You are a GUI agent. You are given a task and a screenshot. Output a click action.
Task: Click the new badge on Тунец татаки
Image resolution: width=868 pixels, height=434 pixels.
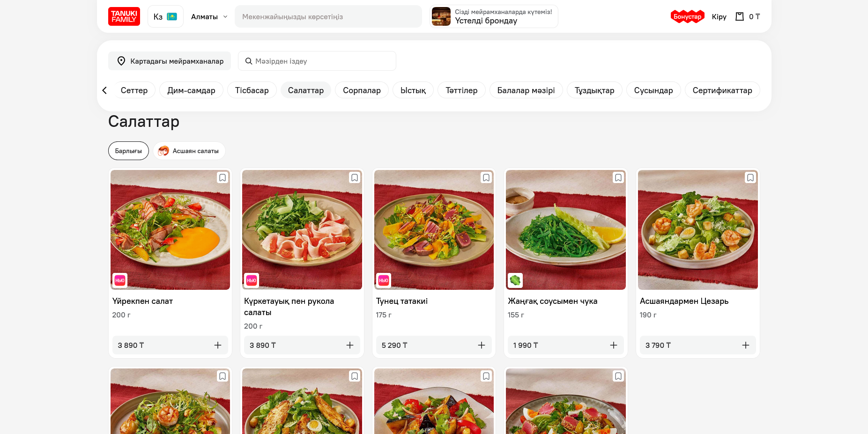coord(384,280)
